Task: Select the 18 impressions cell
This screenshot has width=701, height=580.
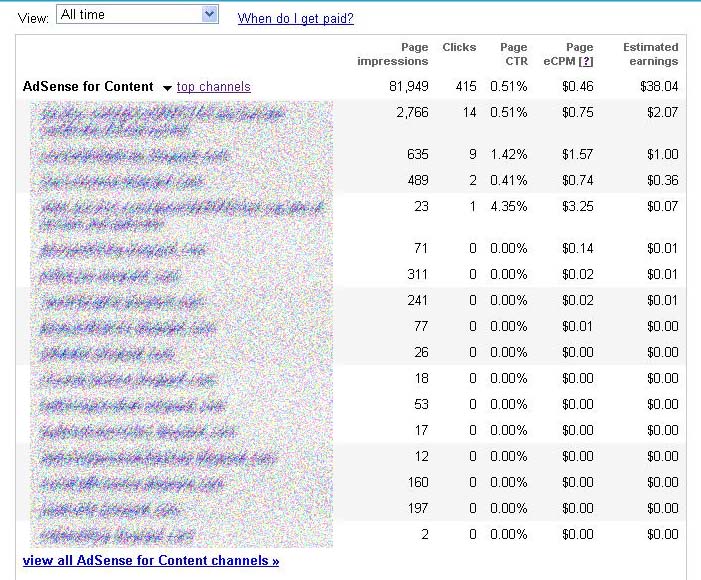Action: click(x=421, y=378)
